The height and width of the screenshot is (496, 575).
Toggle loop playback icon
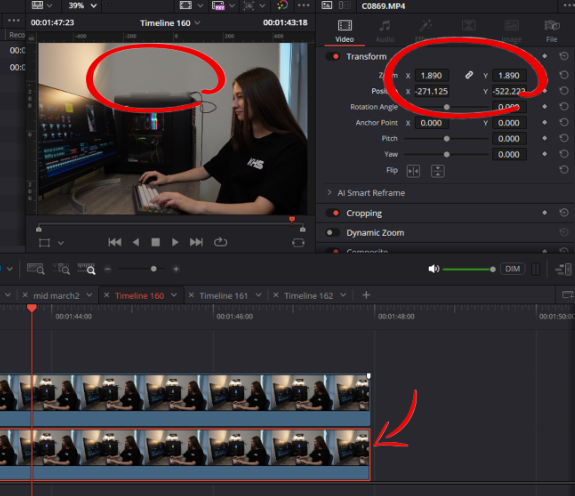220,242
